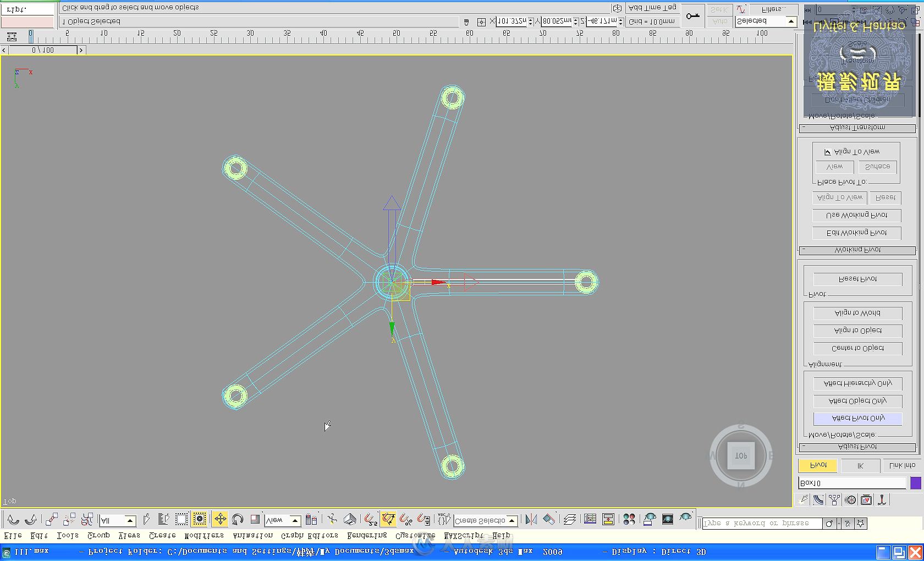Open the Modifiers menu
This screenshot has width=924, height=561.
(204, 535)
